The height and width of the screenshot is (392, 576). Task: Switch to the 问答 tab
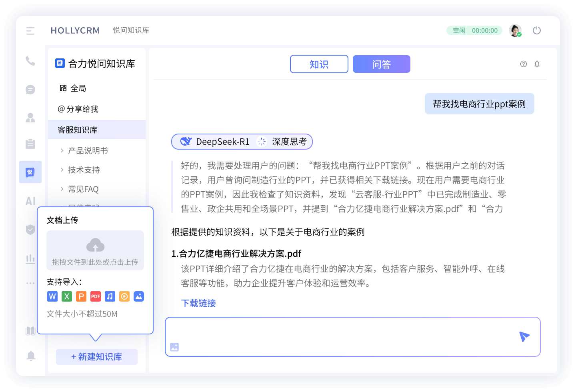(381, 64)
